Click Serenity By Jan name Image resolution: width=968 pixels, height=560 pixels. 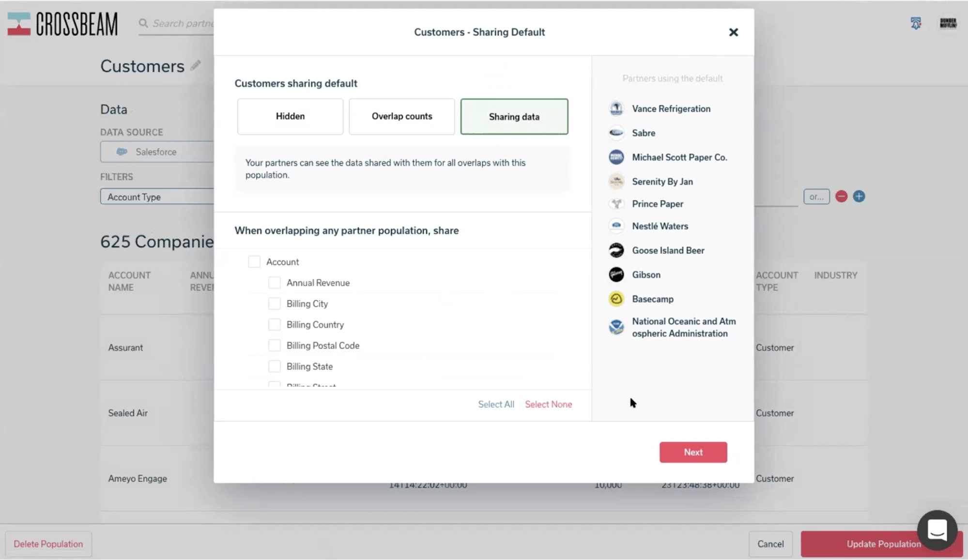coord(662,181)
